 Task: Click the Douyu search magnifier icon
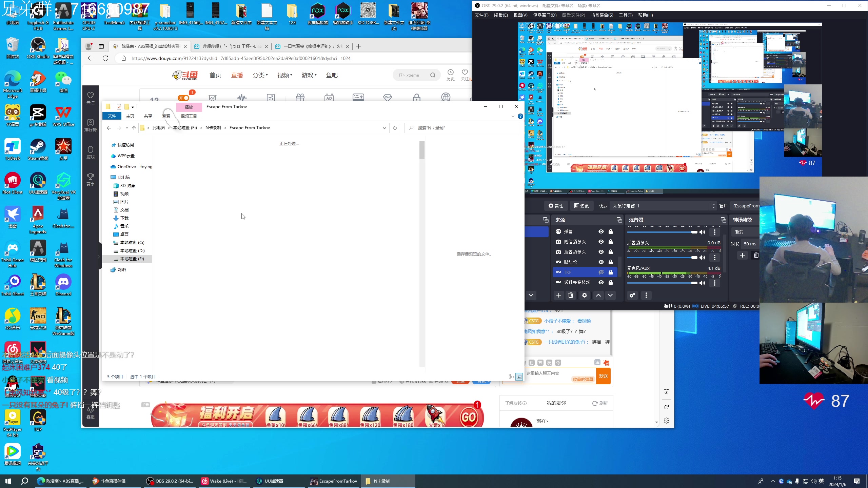click(x=433, y=75)
